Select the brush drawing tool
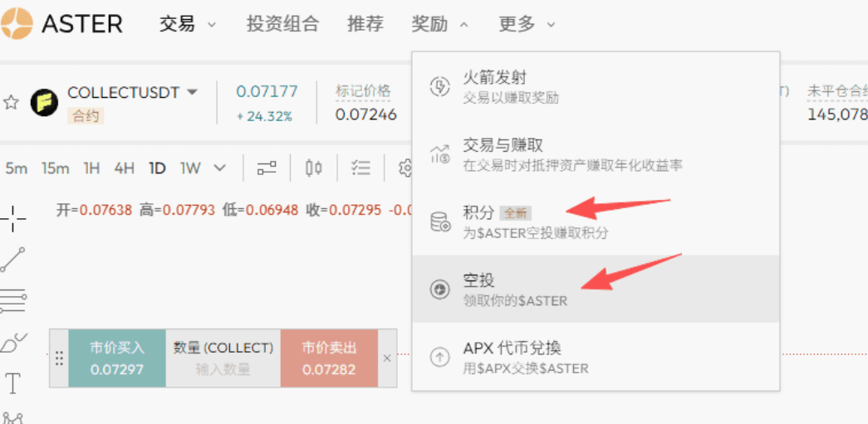 click(x=14, y=342)
